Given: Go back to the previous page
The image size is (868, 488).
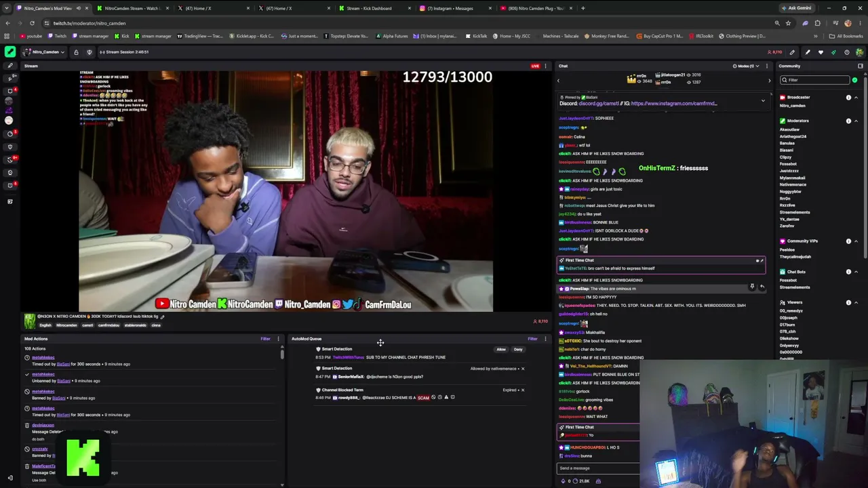Looking at the screenshot, I should coord(7,23).
